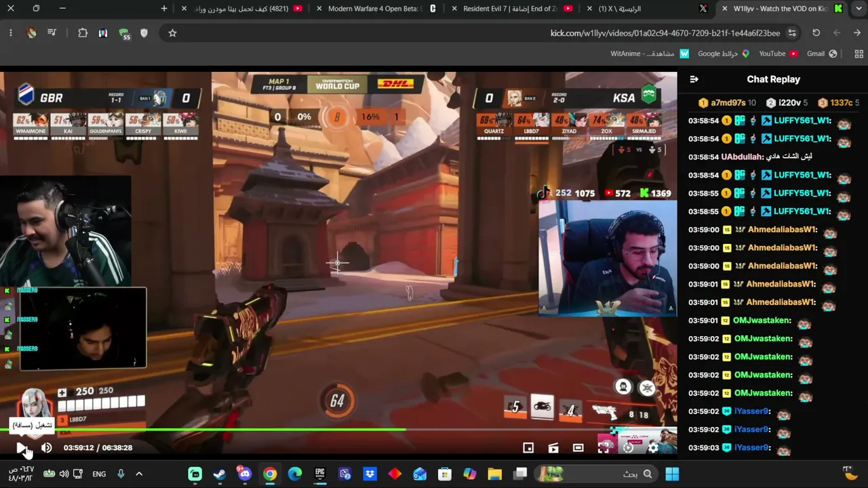Viewport: 868px width, 488px height.
Task: Open Google Chrome from taskbar
Action: (x=270, y=474)
